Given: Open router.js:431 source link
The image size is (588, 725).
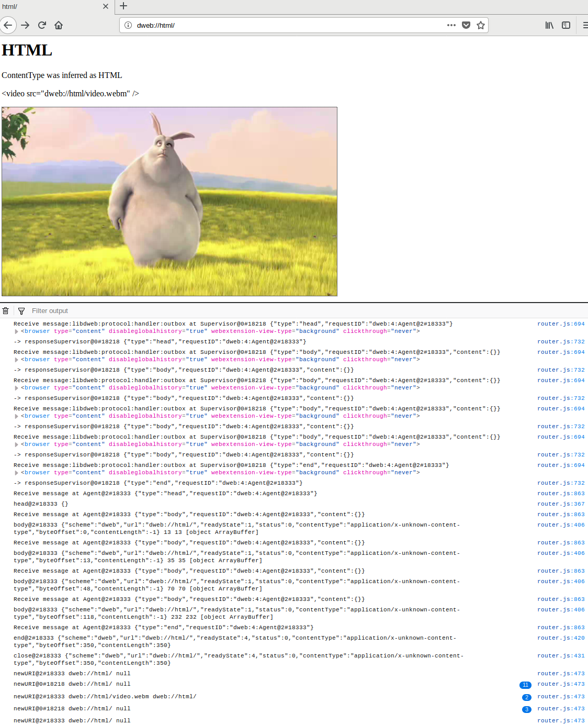Looking at the screenshot, I should coord(561,656).
